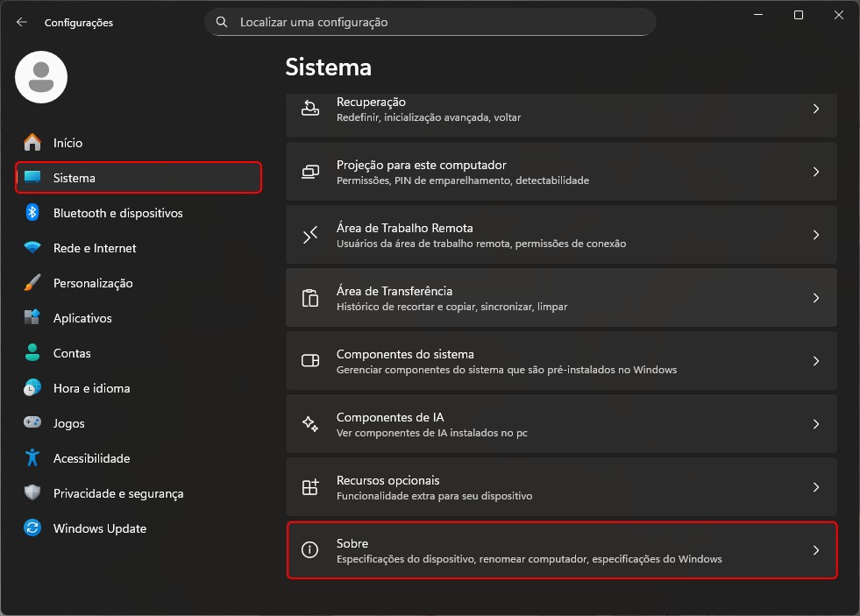Click the Privacidade e segurança shield icon
Viewport: 860px width, 616px height.
pos(32,493)
